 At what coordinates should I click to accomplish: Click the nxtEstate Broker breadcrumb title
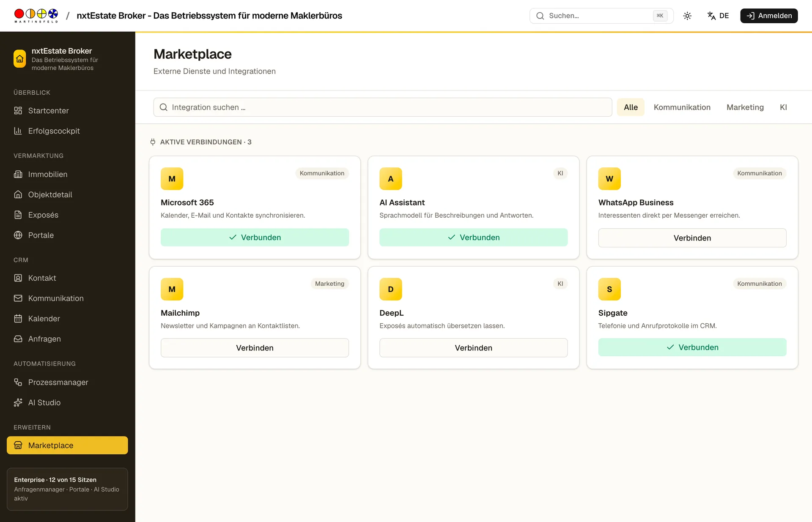click(x=209, y=16)
